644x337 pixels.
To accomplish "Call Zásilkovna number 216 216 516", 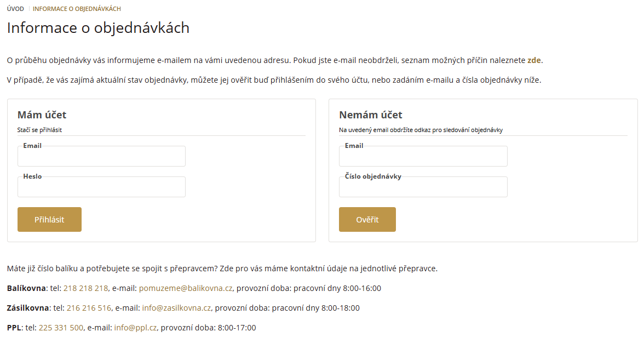I will (89, 308).
